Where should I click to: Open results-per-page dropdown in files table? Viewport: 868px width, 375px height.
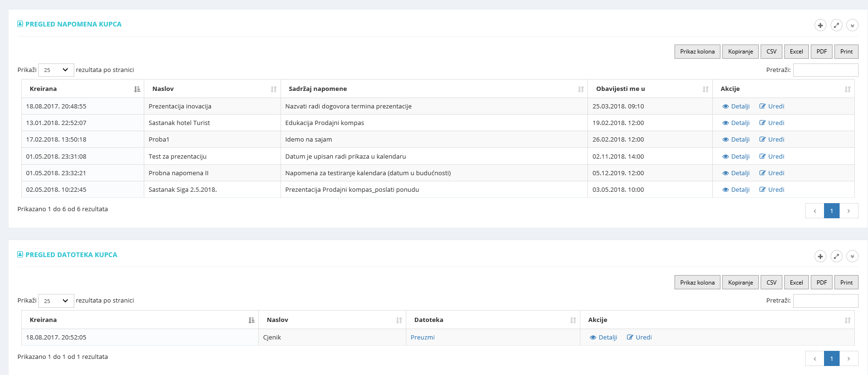(56, 301)
